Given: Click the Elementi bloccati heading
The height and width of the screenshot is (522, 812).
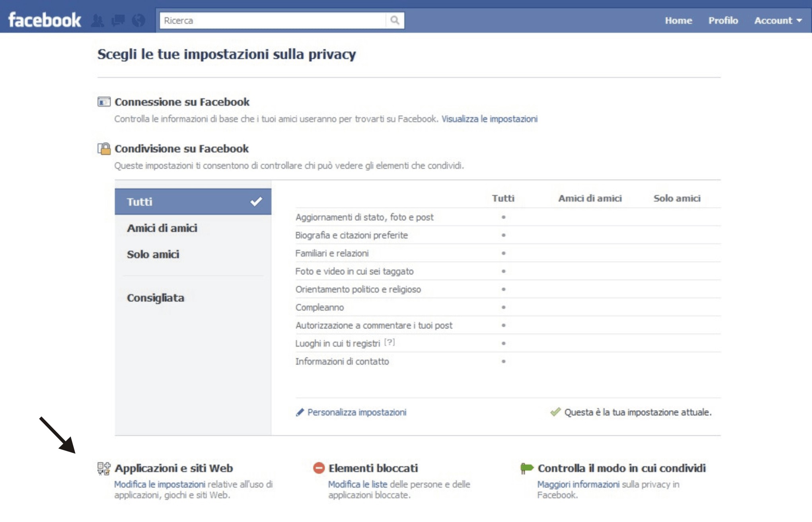Looking at the screenshot, I should 373,468.
